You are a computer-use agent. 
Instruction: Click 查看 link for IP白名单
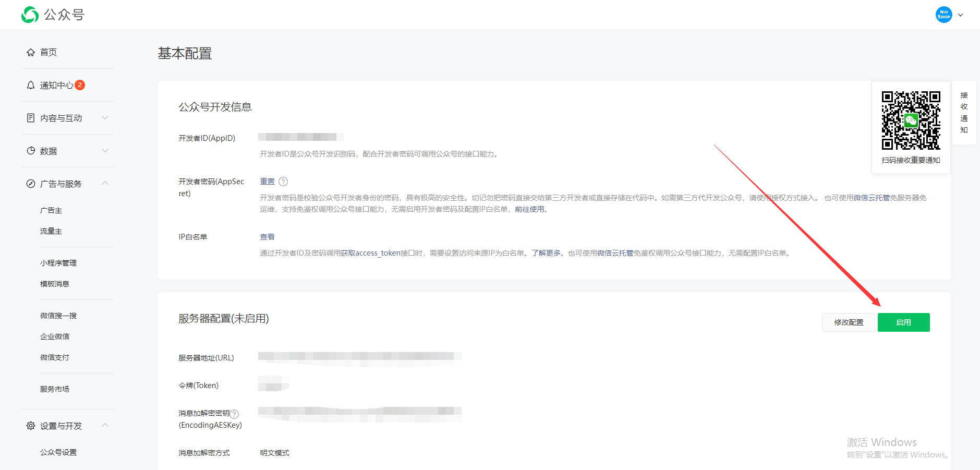click(x=267, y=237)
